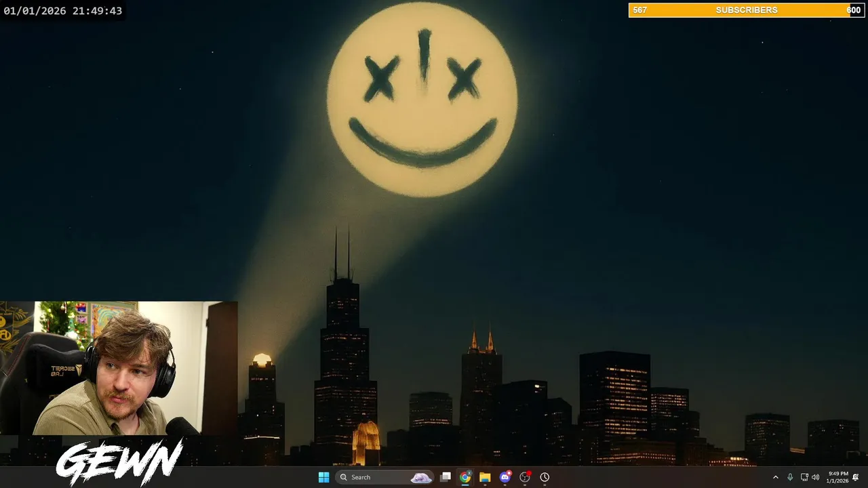868x488 pixels.
Task: Open Discord from the taskbar
Action: point(505,477)
